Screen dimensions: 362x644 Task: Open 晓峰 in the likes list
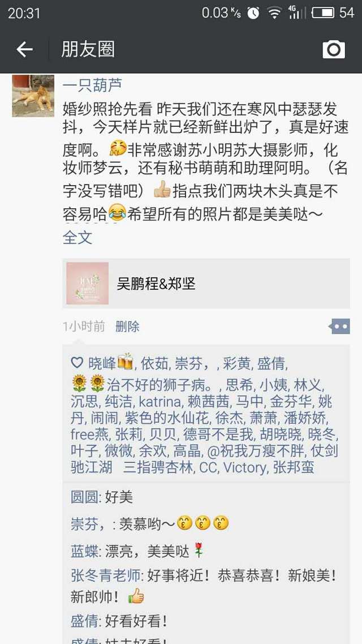[x=102, y=363]
